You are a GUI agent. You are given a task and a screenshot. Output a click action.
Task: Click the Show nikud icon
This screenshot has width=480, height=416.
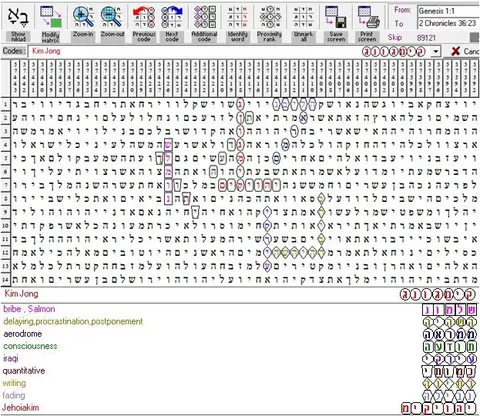tap(18, 17)
